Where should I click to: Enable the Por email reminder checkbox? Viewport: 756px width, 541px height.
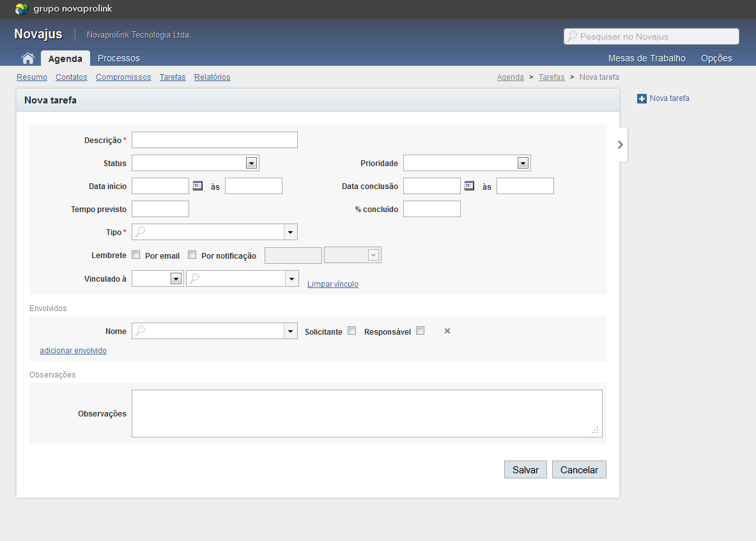point(136,255)
